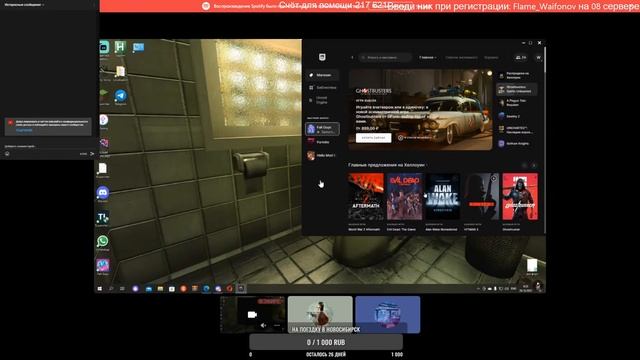
Task: Open the green H desktop shortcut
Action: click(120, 47)
